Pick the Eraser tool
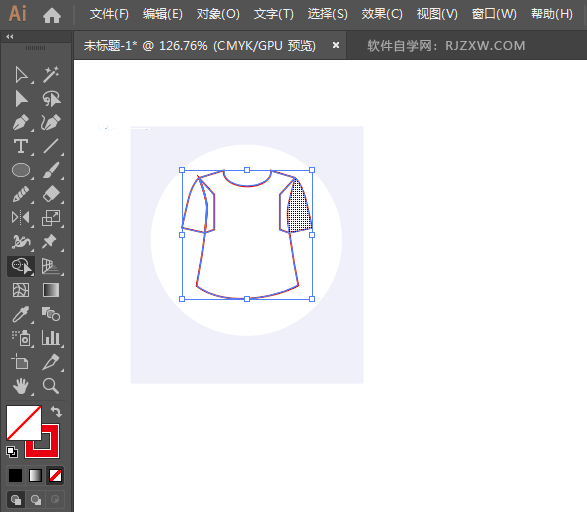Viewport: 587px width, 512px height. pyautogui.click(x=51, y=194)
